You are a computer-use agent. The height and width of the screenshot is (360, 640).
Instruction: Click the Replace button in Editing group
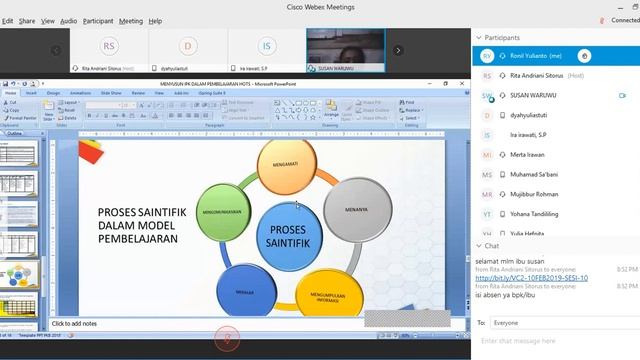[411, 110]
